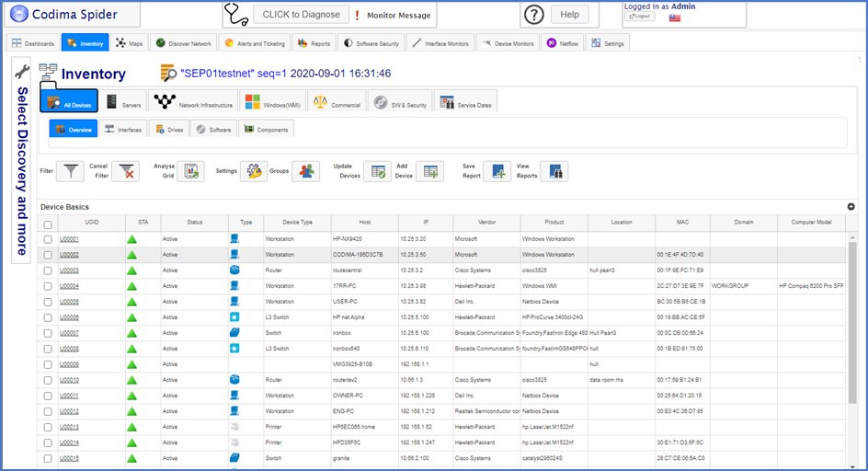Image resolution: width=868 pixels, height=471 pixels.
Task: Open the Software sub-tab
Action: click(213, 129)
